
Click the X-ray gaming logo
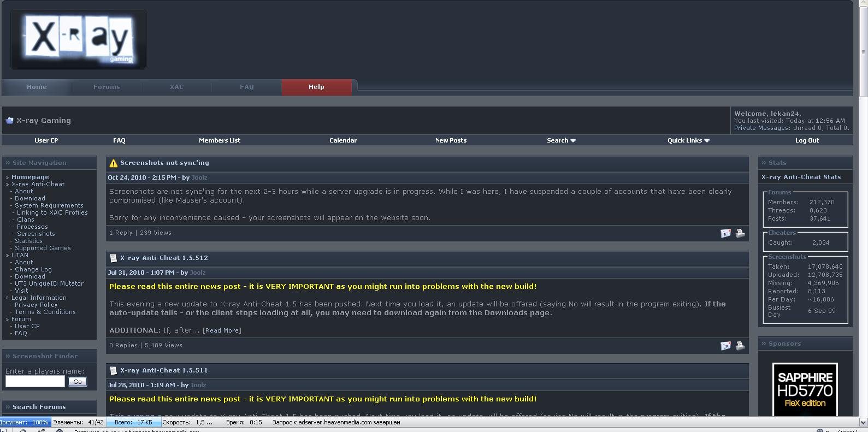[x=79, y=39]
